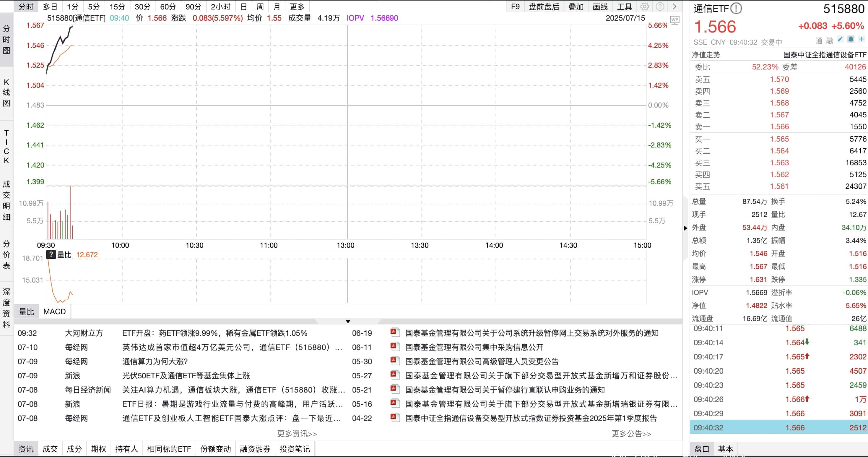Switch to the MACD indicator tab

point(54,311)
